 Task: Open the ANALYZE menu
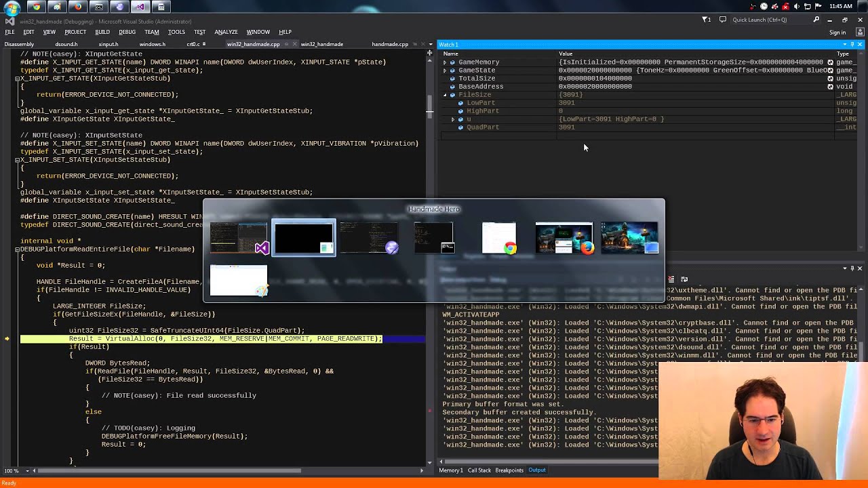click(226, 32)
